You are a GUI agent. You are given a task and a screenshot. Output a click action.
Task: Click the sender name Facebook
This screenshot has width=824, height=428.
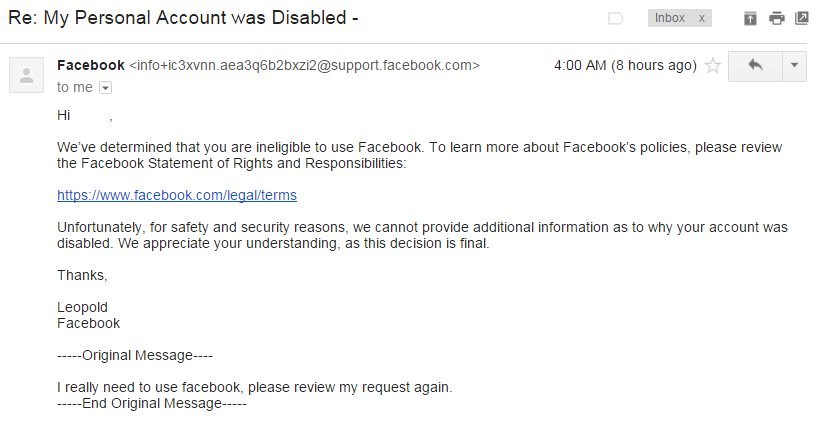pyautogui.click(x=91, y=65)
